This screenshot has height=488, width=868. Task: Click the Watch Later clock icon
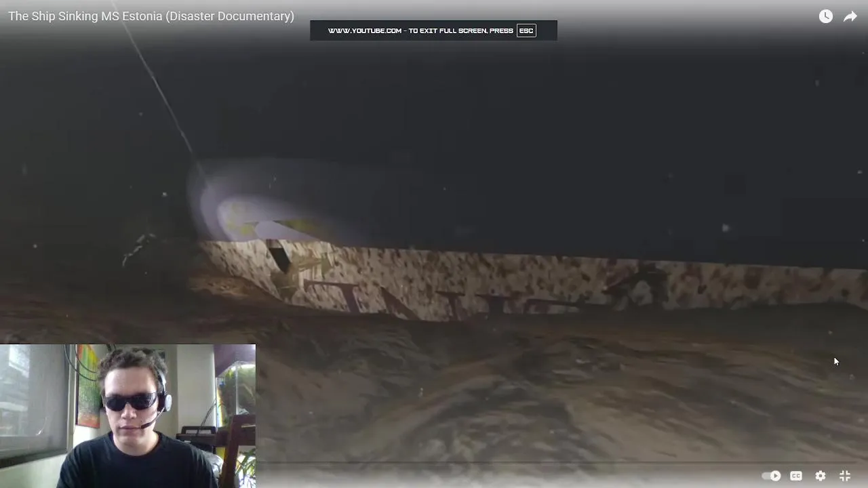click(825, 16)
